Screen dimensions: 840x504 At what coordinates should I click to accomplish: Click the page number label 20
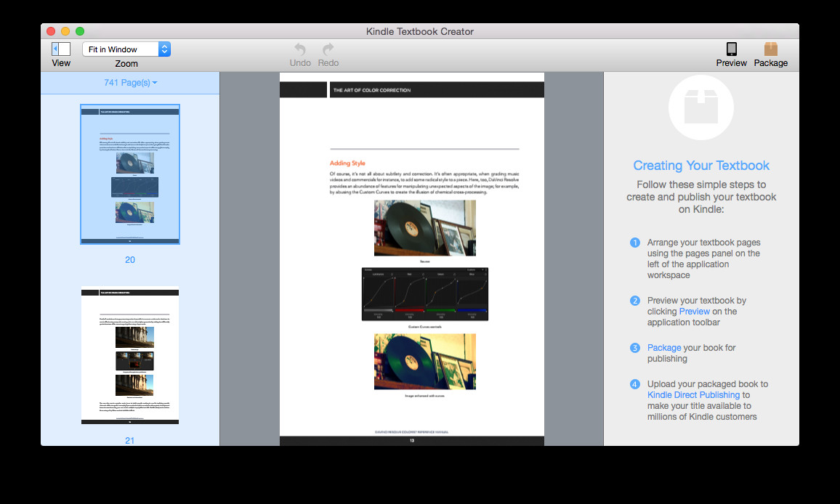[x=130, y=260]
